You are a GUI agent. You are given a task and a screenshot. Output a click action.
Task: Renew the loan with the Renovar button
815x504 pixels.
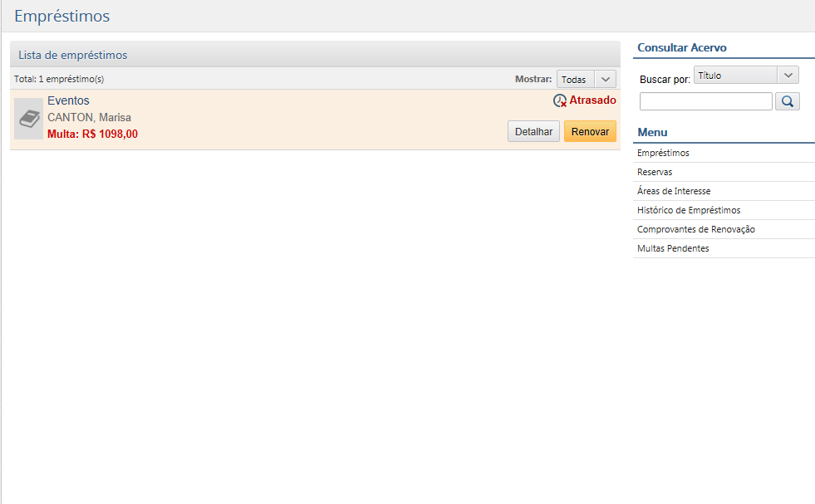pos(590,131)
